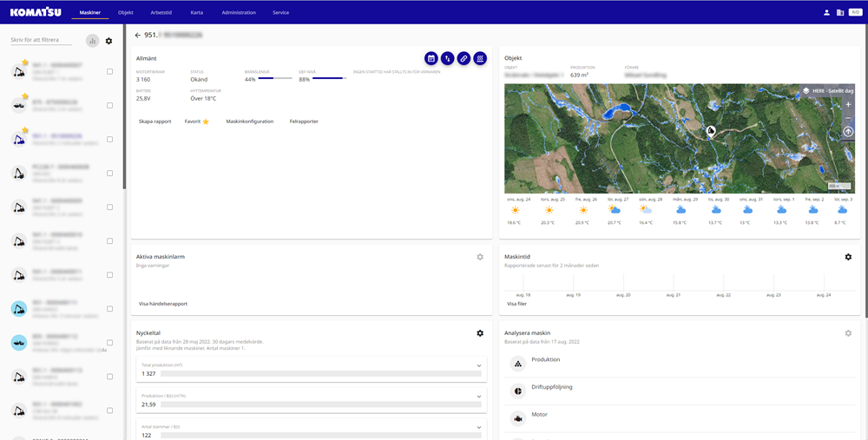Open the HERE Satellit dag layer selector
The width and height of the screenshot is (868, 440).
point(828,90)
